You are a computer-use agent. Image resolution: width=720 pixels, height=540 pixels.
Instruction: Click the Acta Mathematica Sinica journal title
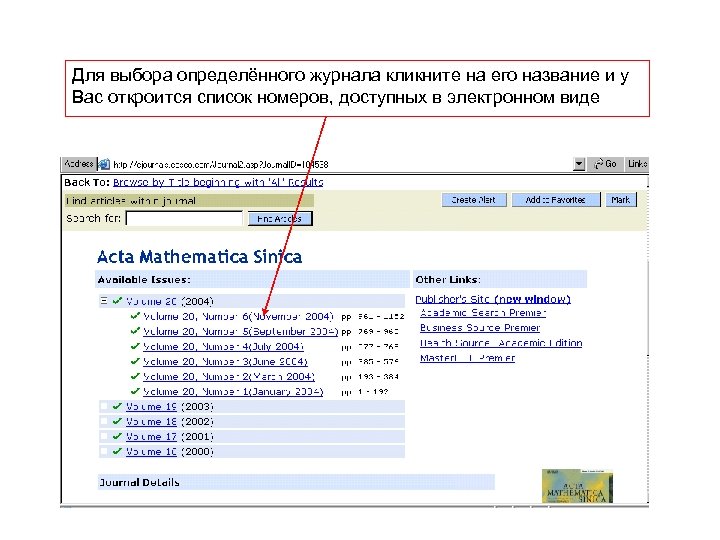200,257
